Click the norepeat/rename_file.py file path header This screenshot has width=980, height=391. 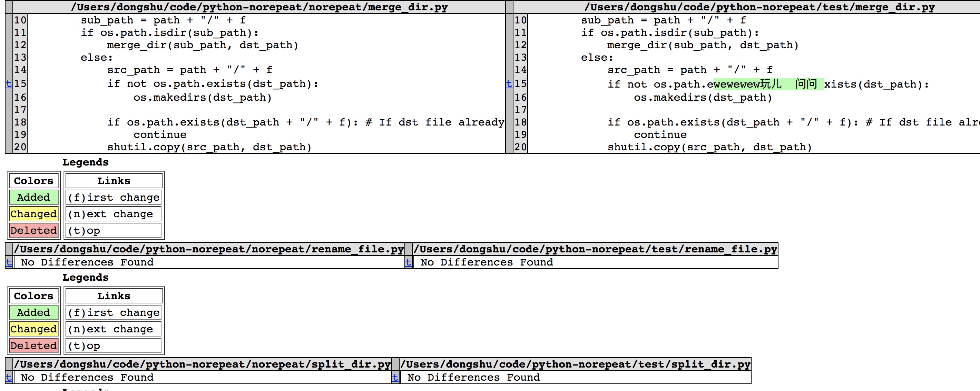coord(208,249)
